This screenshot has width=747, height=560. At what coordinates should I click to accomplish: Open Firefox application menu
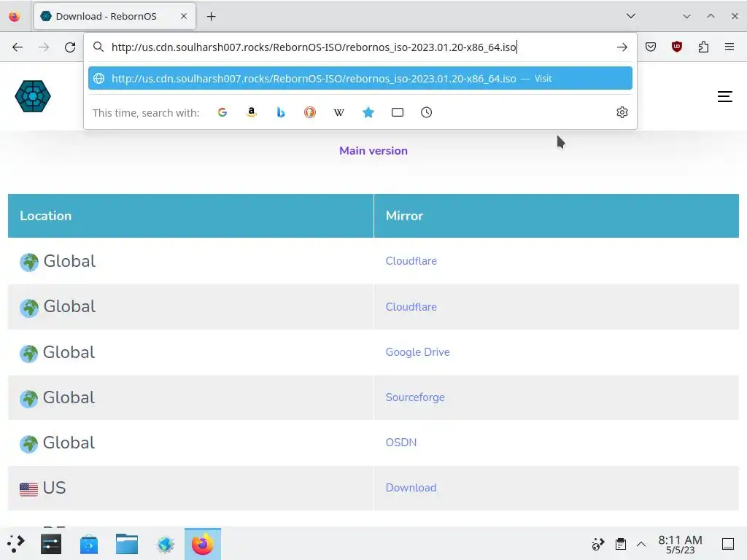pyautogui.click(x=729, y=47)
